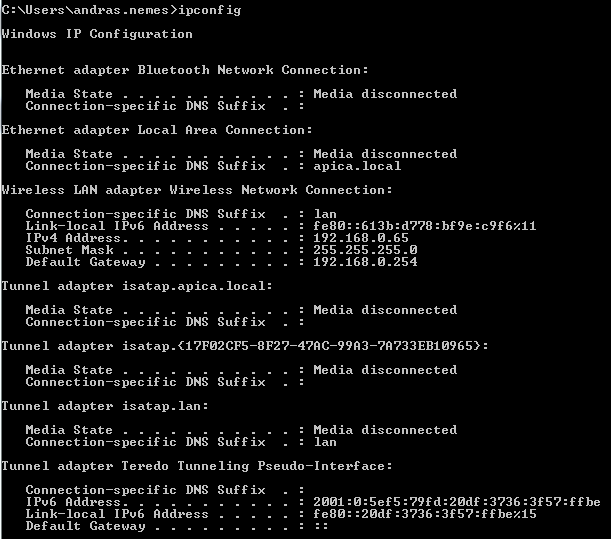The width and height of the screenshot is (611, 539).
Task: Click the Bluetooth adapter's Media disconnected status
Action: point(385,94)
